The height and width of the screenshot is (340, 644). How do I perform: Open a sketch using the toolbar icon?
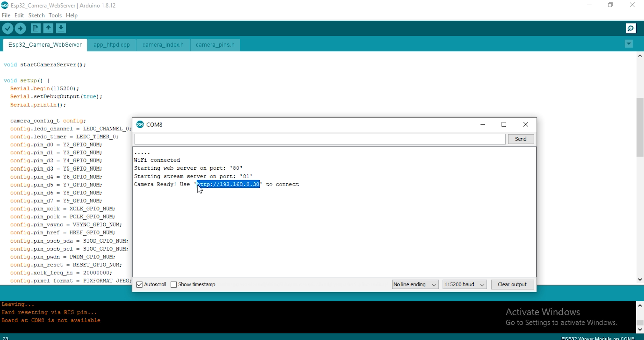click(x=48, y=28)
